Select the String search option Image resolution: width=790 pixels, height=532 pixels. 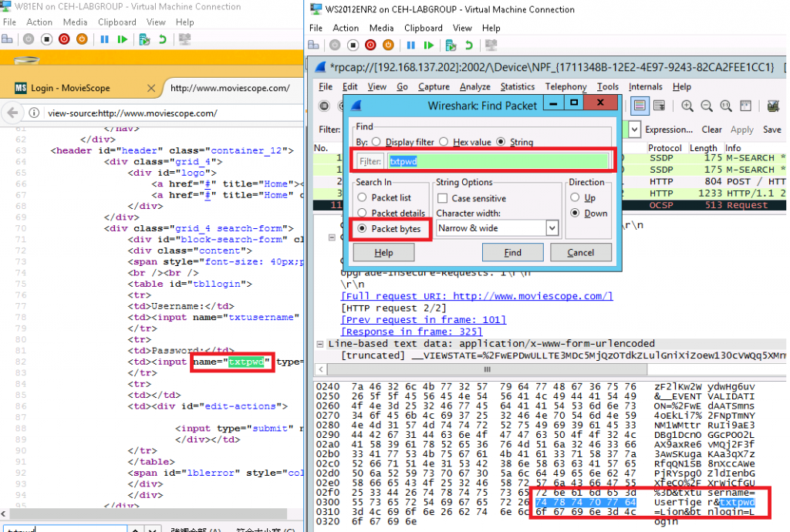tap(500, 142)
